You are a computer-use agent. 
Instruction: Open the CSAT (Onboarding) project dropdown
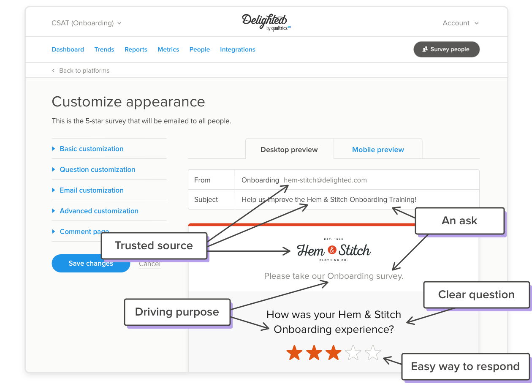point(87,23)
